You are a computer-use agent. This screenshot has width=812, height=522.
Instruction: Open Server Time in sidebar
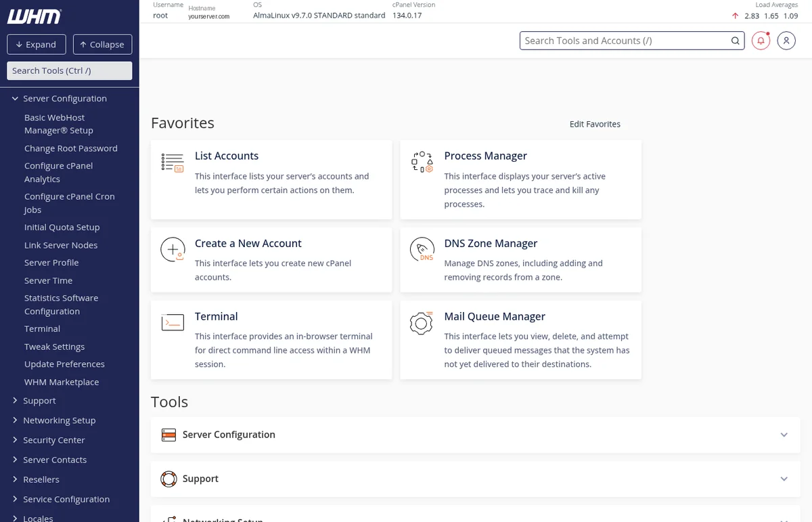[x=48, y=280]
